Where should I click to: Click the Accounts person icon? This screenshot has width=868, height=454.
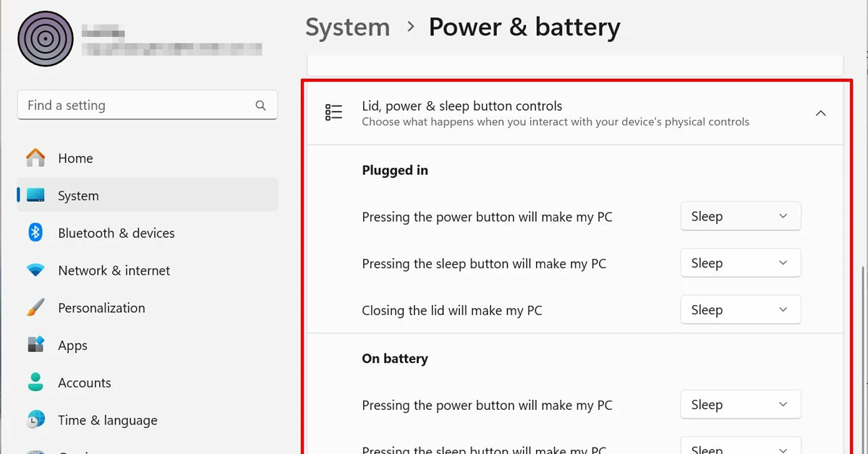pos(35,382)
